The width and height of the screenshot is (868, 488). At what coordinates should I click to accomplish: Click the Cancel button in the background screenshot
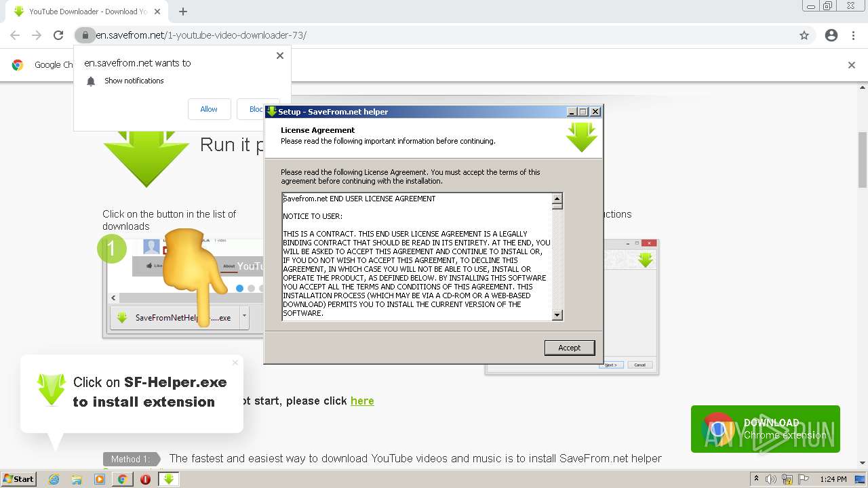click(640, 365)
